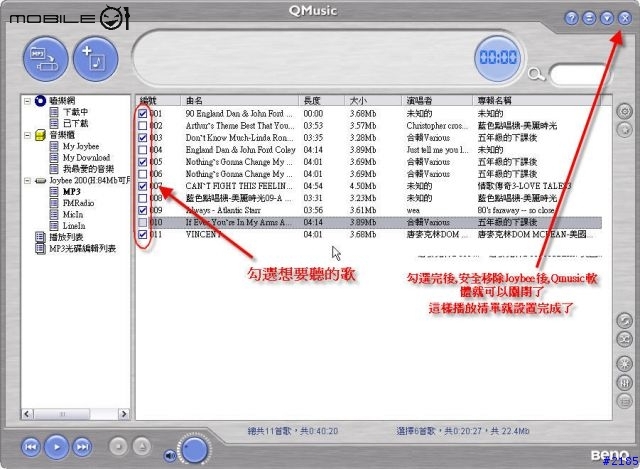This screenshot has width=640, height=469.
Task: Check song 002 checkbox
Action: click(142, 126)
